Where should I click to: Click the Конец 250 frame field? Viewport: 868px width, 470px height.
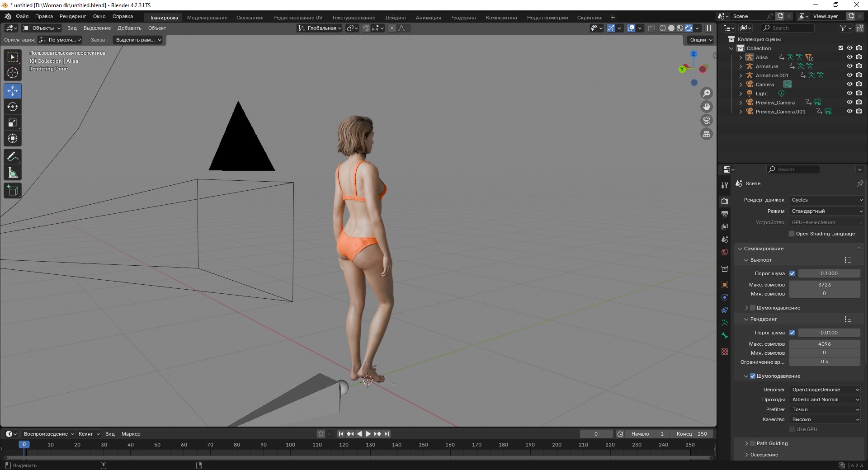692,434
